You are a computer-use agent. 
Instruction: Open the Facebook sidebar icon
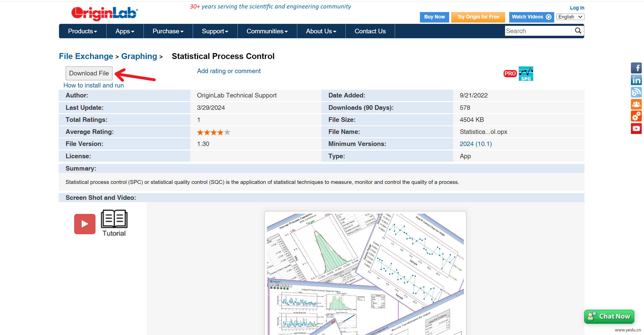[636, 68]
